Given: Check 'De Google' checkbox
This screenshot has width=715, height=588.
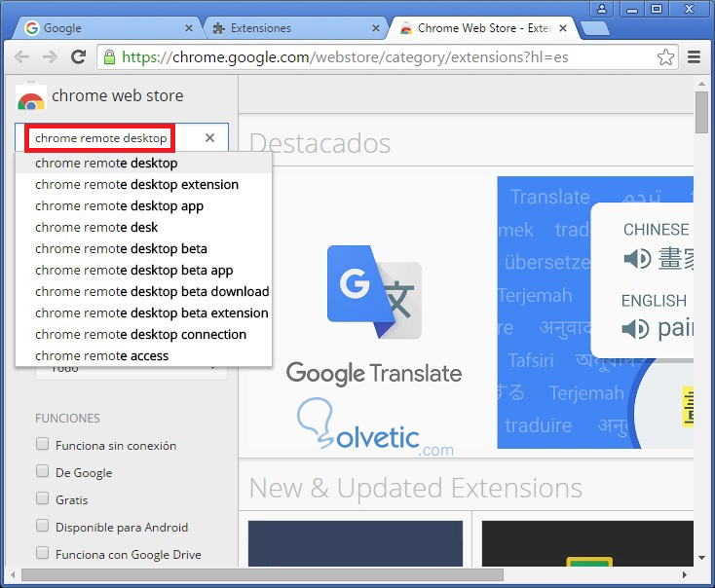Looking at the screenshot, I should coord(43,471).
